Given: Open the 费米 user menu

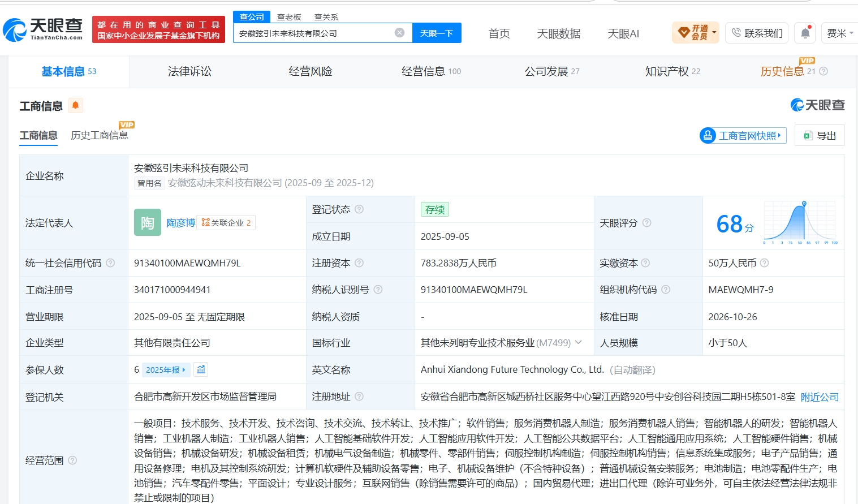Looking at the screenshot, I should click(x=840, y=33).
